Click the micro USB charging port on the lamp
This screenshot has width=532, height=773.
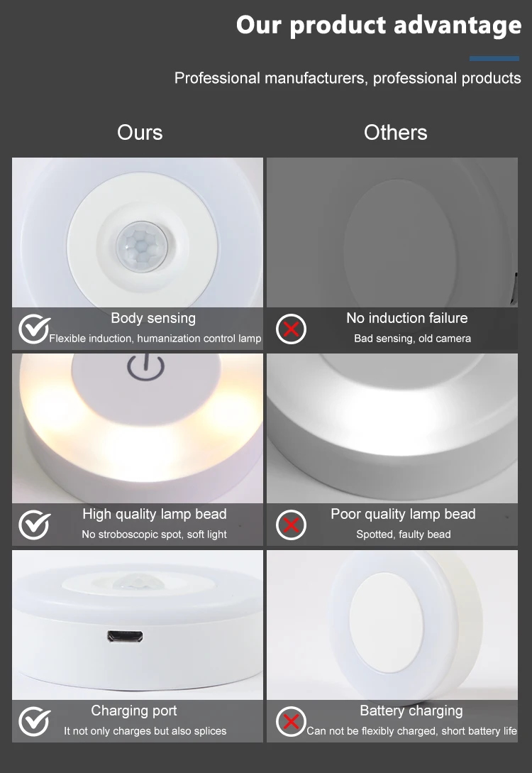pyautogui.click(x=125, y=637)
